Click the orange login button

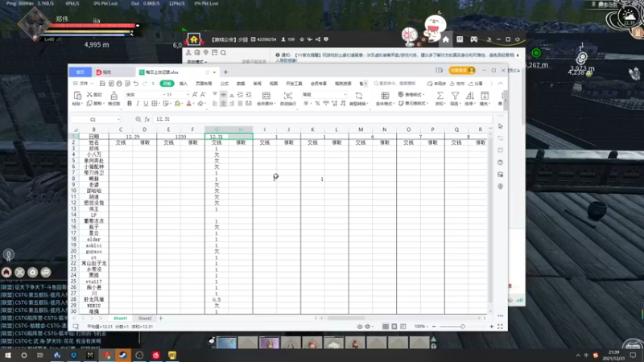pos(462,70)
